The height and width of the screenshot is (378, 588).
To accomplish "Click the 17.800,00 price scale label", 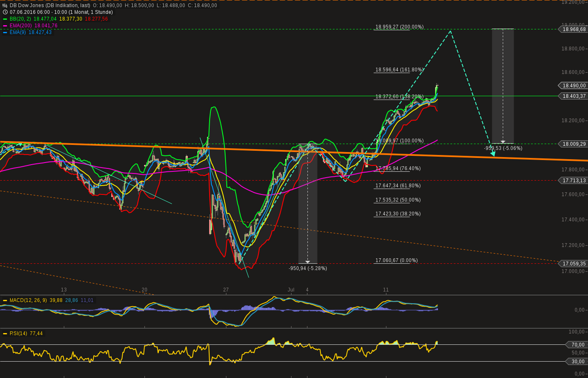I will coord(573,170).
